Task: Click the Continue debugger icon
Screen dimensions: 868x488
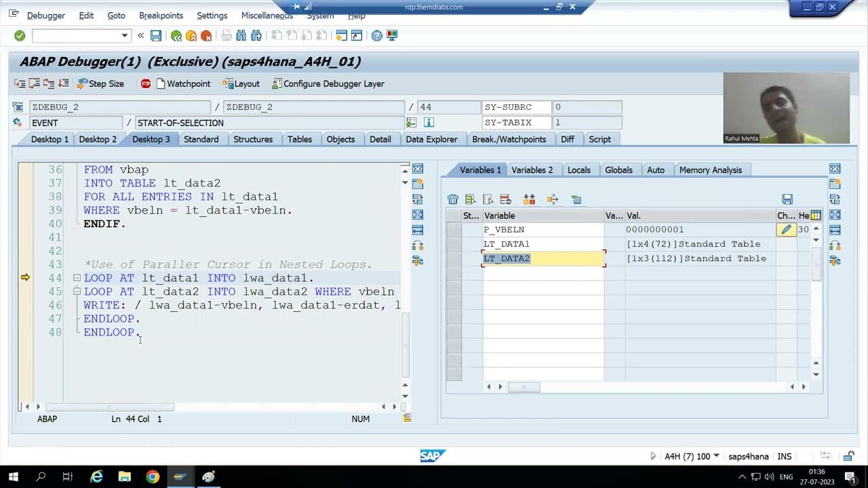Action: [64, 83]
